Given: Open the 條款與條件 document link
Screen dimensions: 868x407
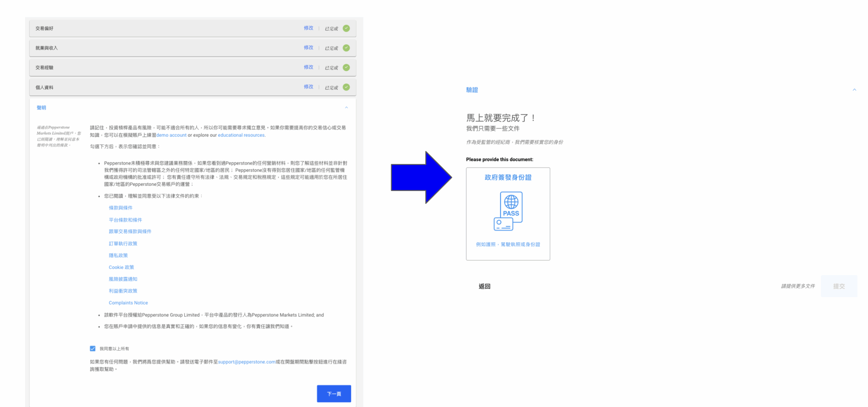Looking at the screenshot, I should 120,208.
